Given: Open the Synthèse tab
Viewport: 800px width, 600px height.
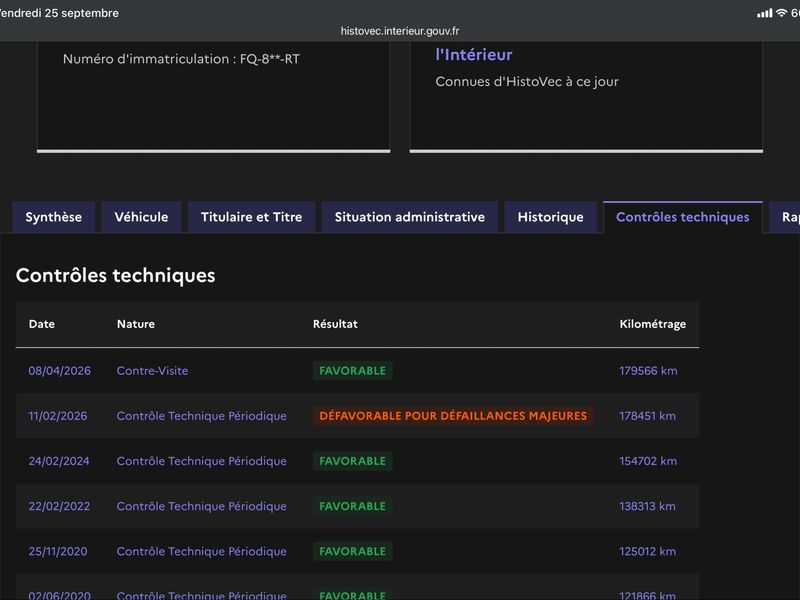Looking at the screenshot, I should (54, 217).
